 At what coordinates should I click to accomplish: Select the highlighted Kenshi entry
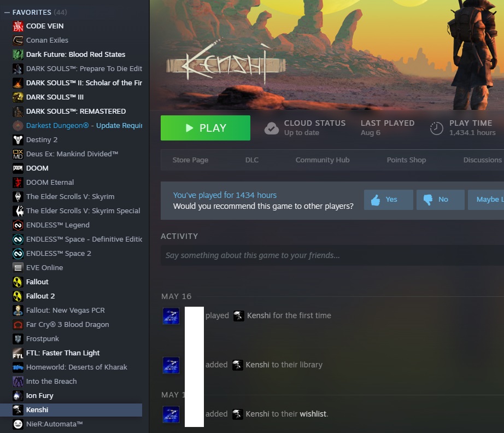(71, 410)
